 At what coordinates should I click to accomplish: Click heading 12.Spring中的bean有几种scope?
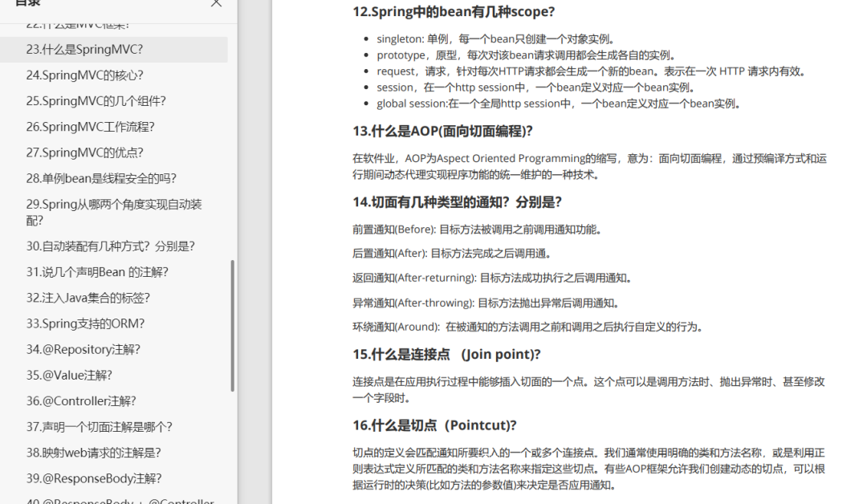tap(454, 11)
